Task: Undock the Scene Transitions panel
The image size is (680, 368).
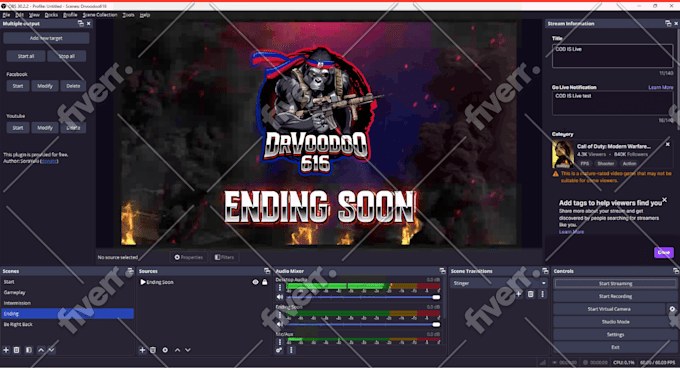Action: click(545, 271)
